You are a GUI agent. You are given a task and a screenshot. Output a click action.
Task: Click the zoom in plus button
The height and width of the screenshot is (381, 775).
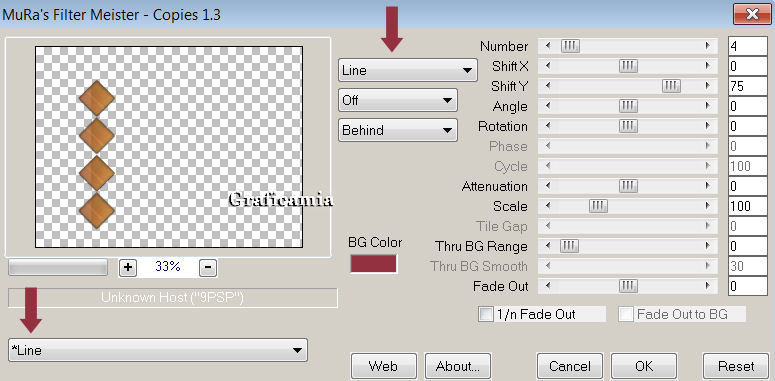coord(128,267)
